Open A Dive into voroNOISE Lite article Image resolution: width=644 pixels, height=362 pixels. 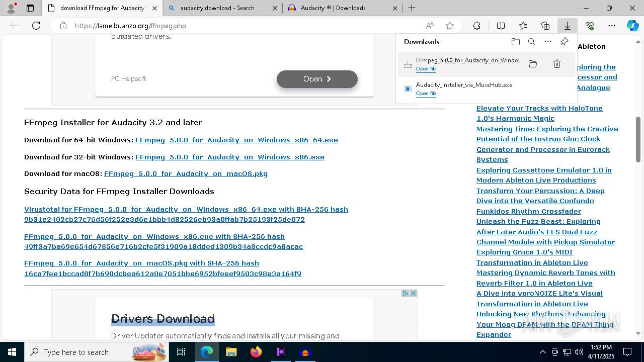[x=539, y=299]
